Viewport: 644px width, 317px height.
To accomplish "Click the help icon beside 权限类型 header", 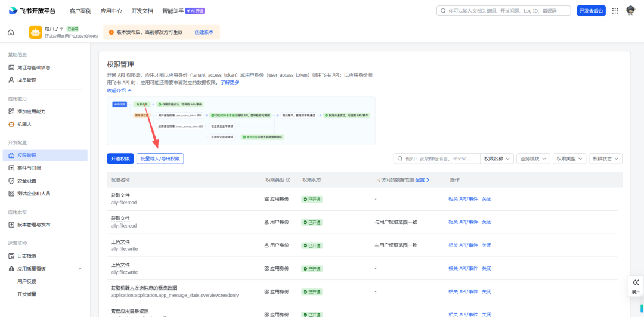I will 288,179.
